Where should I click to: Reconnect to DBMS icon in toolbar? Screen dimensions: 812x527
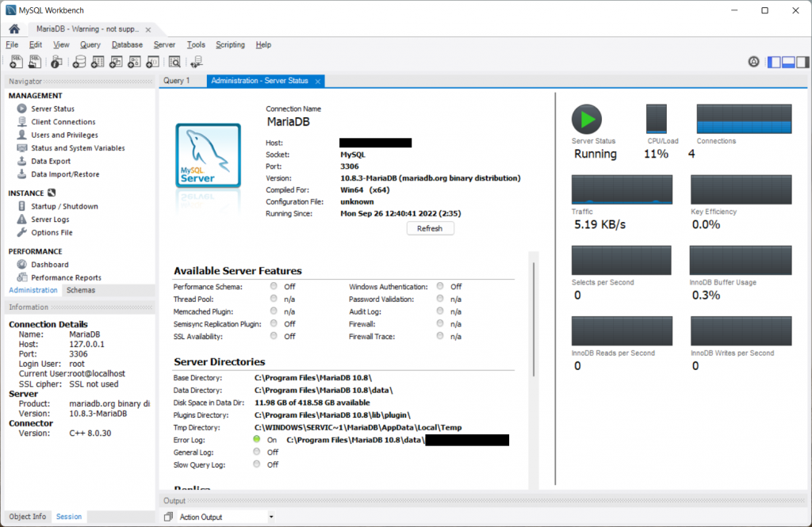pos(197,62)
